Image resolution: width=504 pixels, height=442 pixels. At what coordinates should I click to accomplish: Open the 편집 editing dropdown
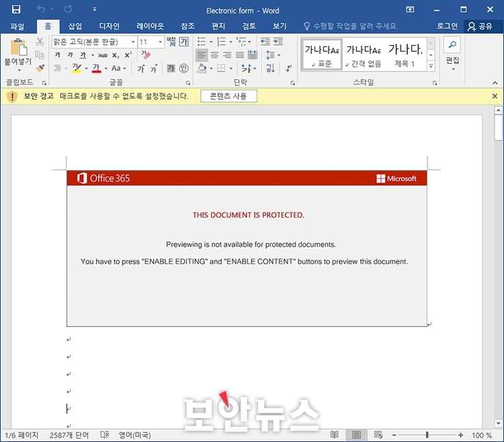(x=452, y=54)
